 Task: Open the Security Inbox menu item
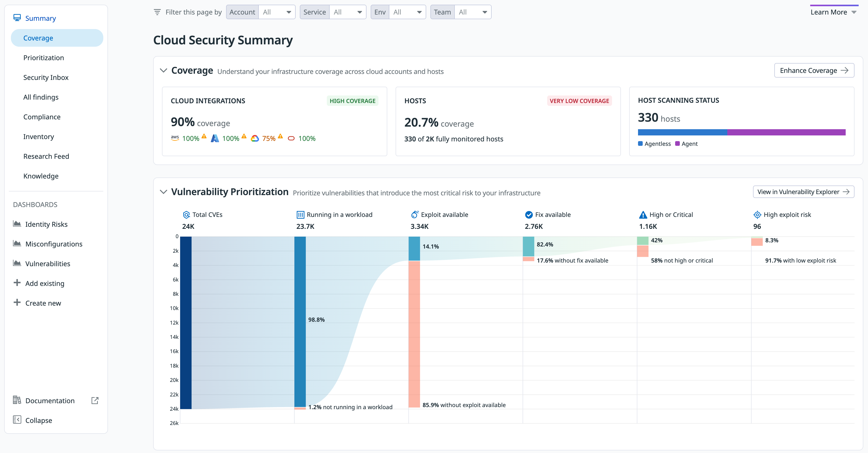(x=46, y=78)
